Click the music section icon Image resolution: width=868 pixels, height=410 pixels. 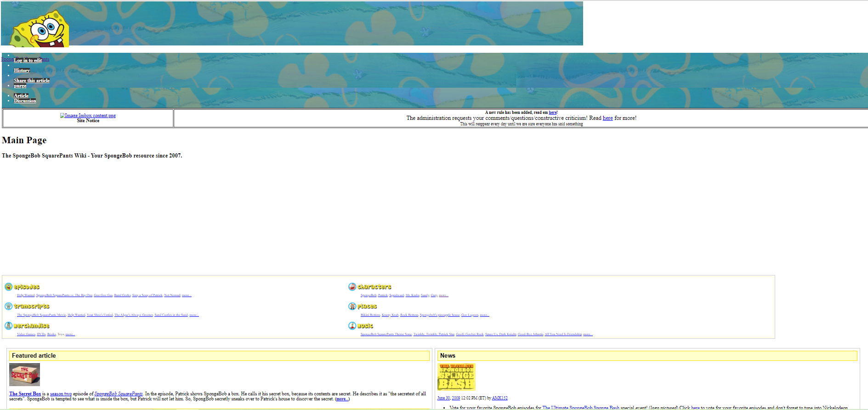(352, 326)
